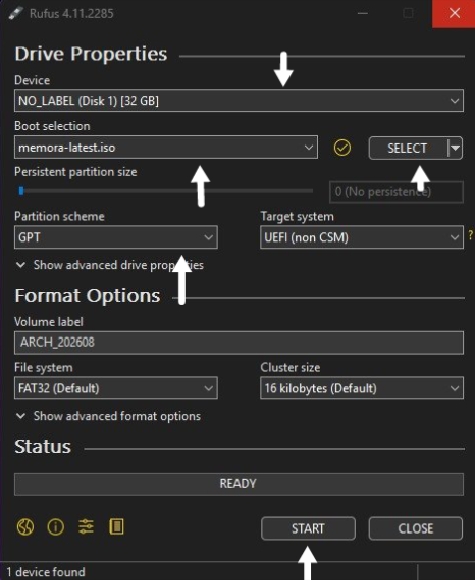The image size is (475, 580).
Task: Open the Device dropdown NO_LABEL
Action: [x=239, y=101]
